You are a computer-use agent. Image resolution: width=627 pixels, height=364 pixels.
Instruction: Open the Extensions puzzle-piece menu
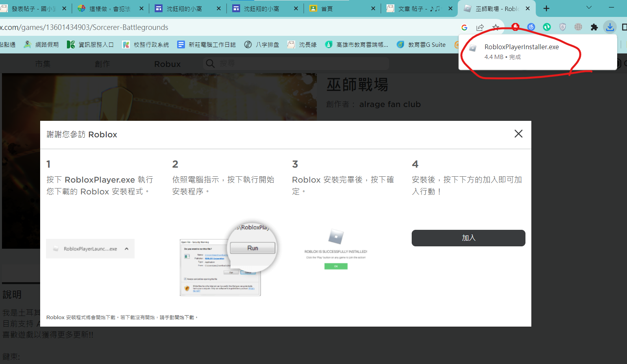(x=594, y=27)
